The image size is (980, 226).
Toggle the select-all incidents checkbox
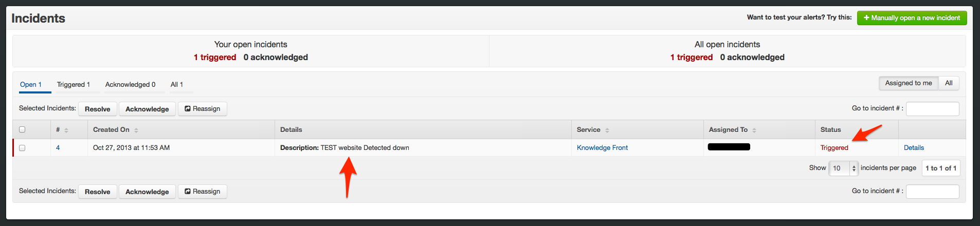click(22, 129)
